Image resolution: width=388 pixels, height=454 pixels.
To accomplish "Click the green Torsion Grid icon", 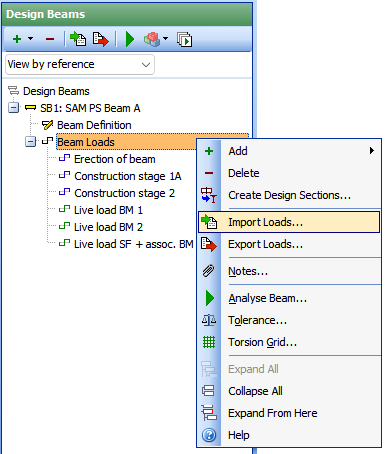I will (209, 342).
